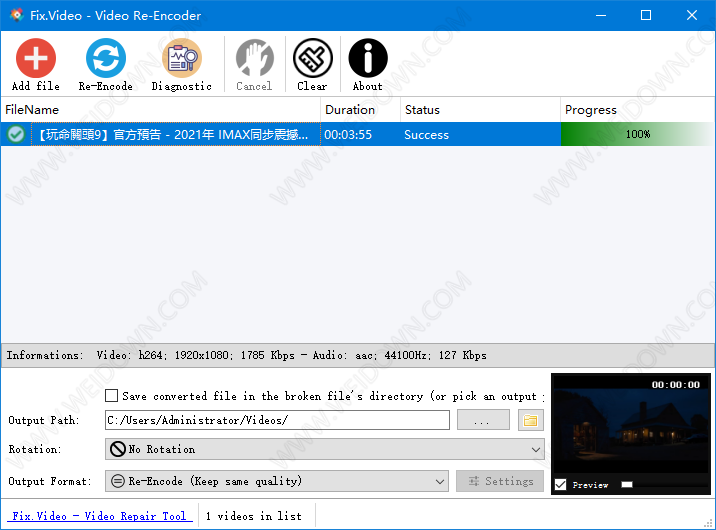Image resolution: width=716 pixels, height=530 pixels.
Task: Click the small white marker beside Preview
Action: (627, 484)
